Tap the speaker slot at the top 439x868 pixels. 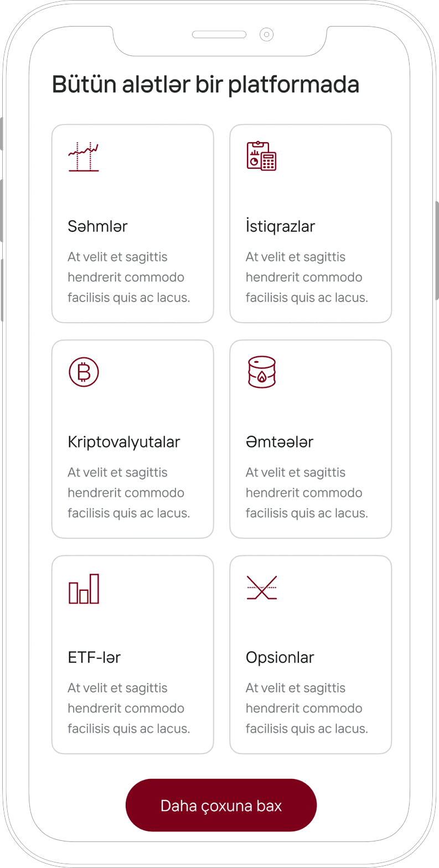[219, 34]
